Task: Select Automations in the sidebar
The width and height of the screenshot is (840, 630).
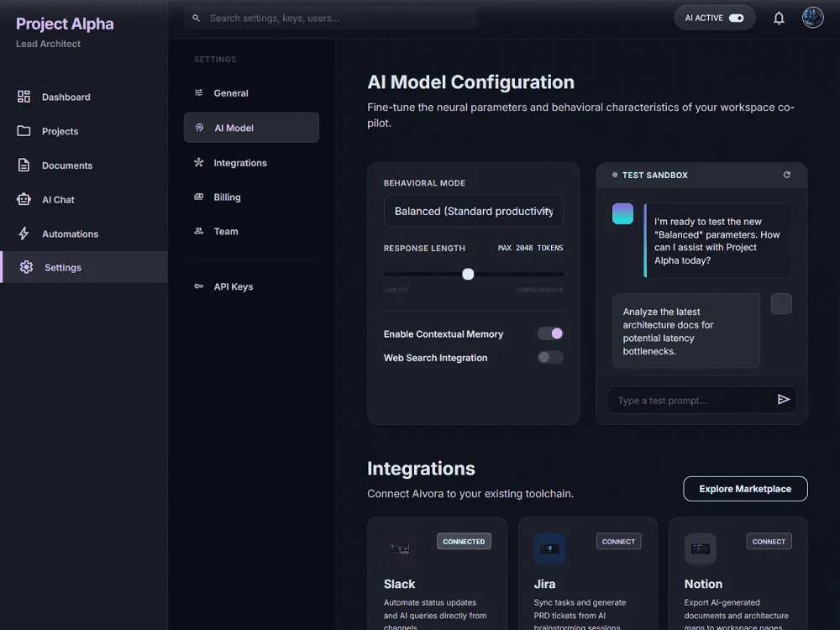Action: click(x=84, y=234)
